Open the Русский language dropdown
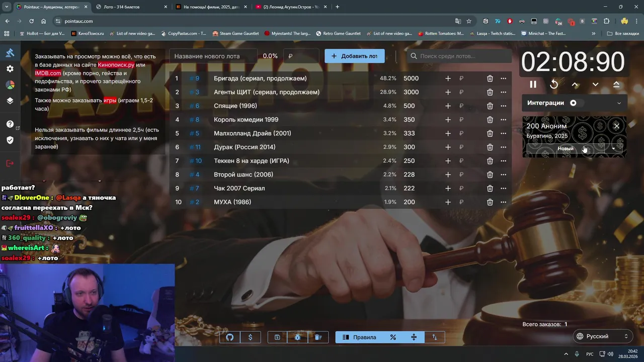This screenshot has height=362, width=644. click(602, 336)
